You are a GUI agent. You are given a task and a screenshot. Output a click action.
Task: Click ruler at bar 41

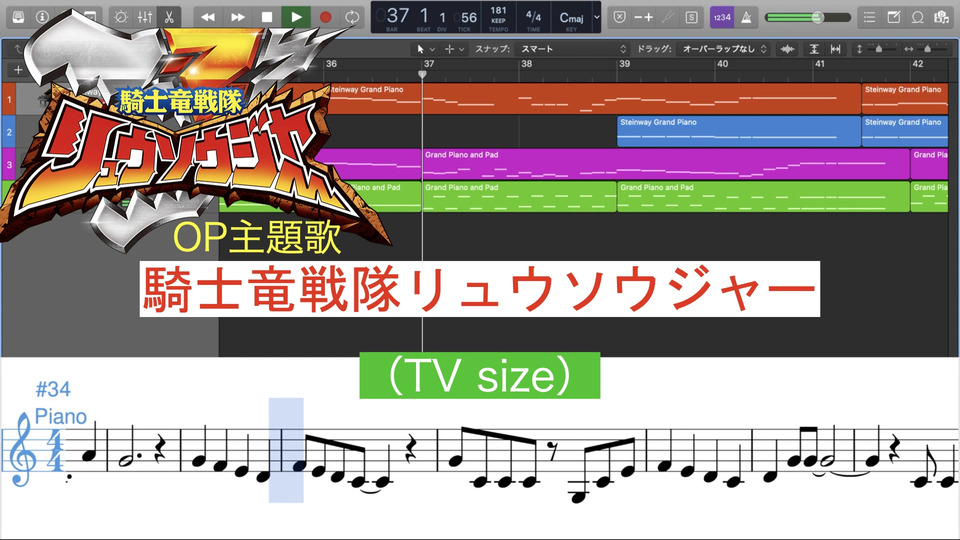[x=820, y=64]
